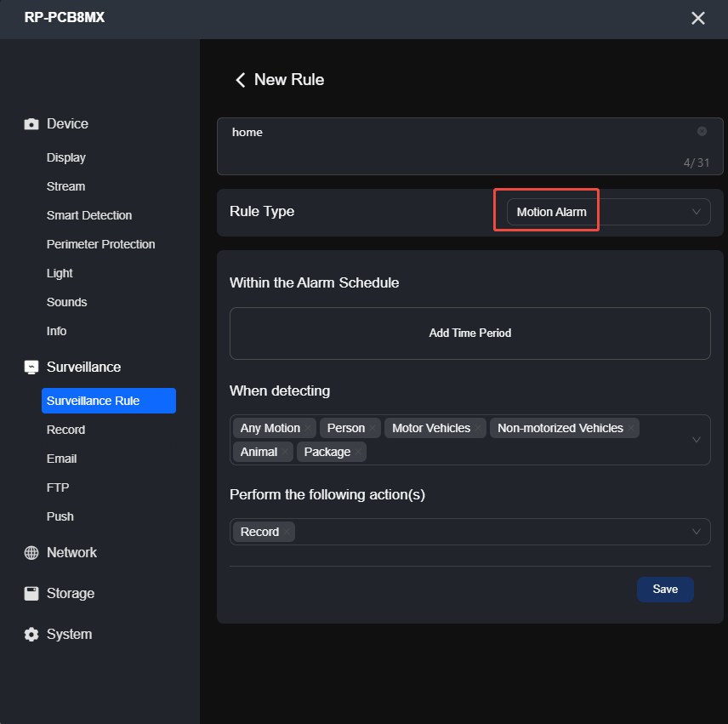This screenshot has width=728, height=724.
Task: Click the Device camera icon
Action: 30,123
